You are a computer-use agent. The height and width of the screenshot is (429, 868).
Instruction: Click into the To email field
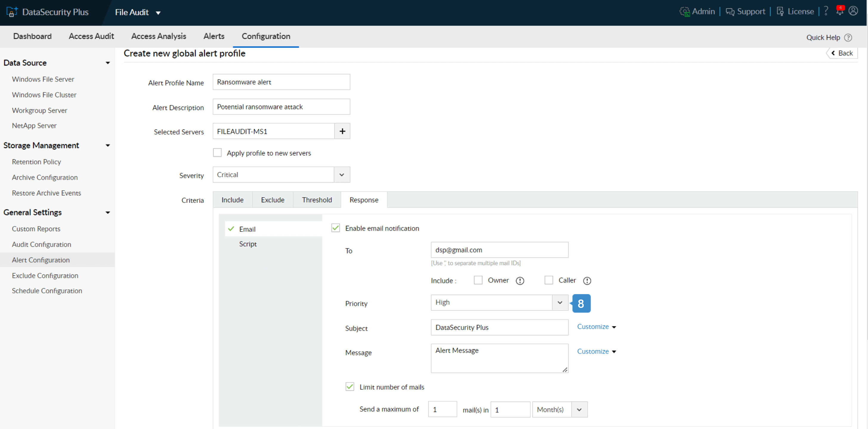(499, 250)
